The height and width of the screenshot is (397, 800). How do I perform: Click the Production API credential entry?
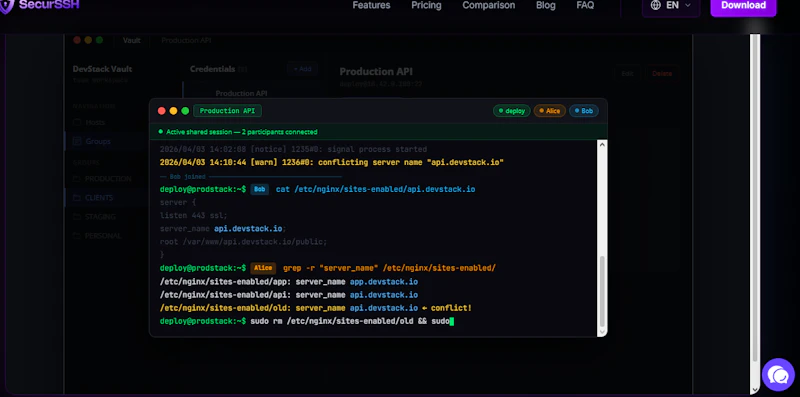click(x=241, y=93)
